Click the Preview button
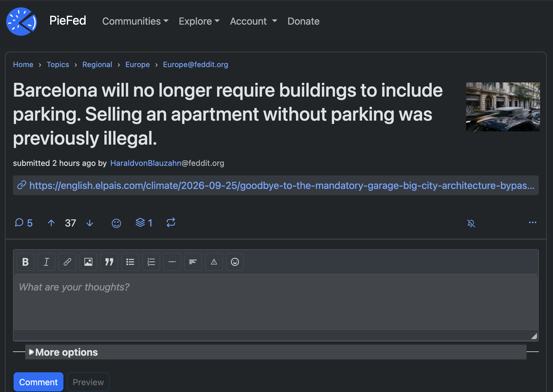553x392 pixels. coord(88,382)
